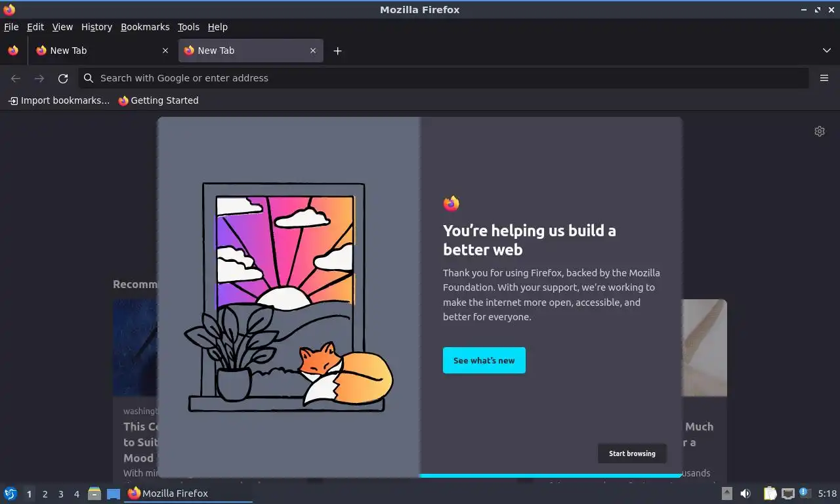Open the Bookmarks menu
Image resolution: width=840 pixels, height=504 pixels.
point(145,27)
